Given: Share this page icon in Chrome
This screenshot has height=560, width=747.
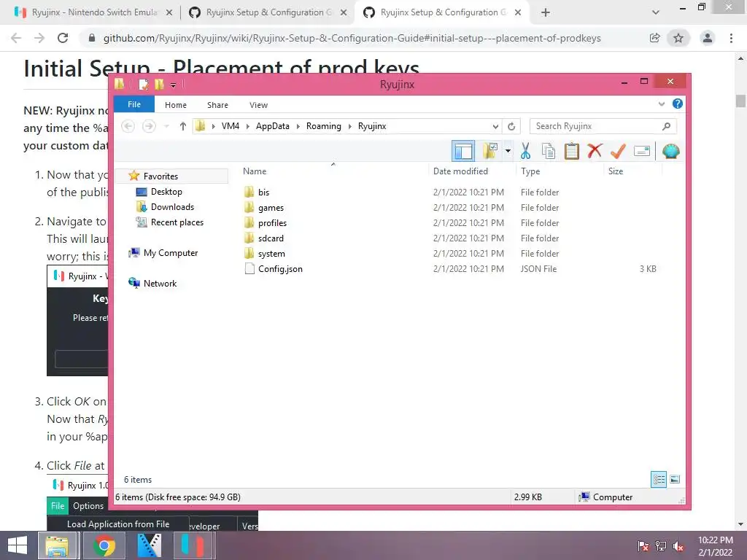Looking at the screenshot, I should pos(654,38).
